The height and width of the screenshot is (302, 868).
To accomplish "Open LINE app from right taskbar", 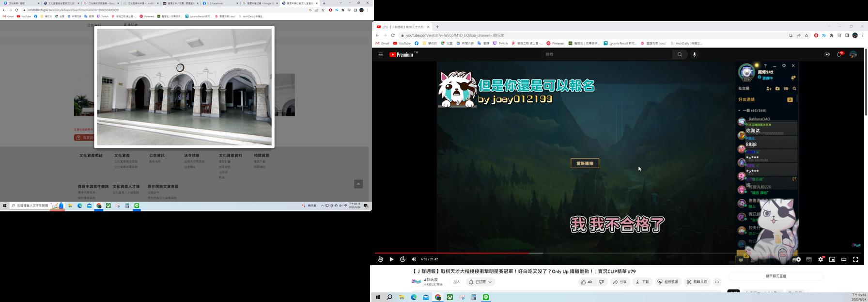I will [x=486, y=297].
